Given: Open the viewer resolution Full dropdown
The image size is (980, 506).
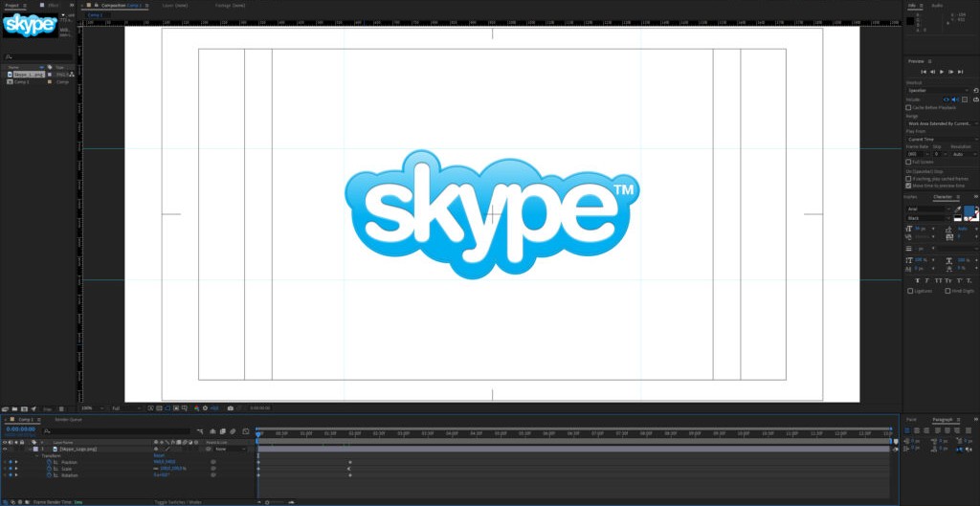Looking at the screenshot, I should (x=125, y=407).
